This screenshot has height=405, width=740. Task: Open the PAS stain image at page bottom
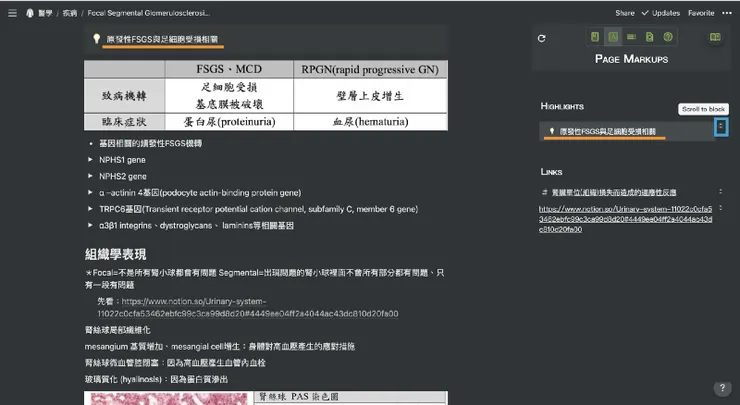pyautogui.click(x=169, y=398)
